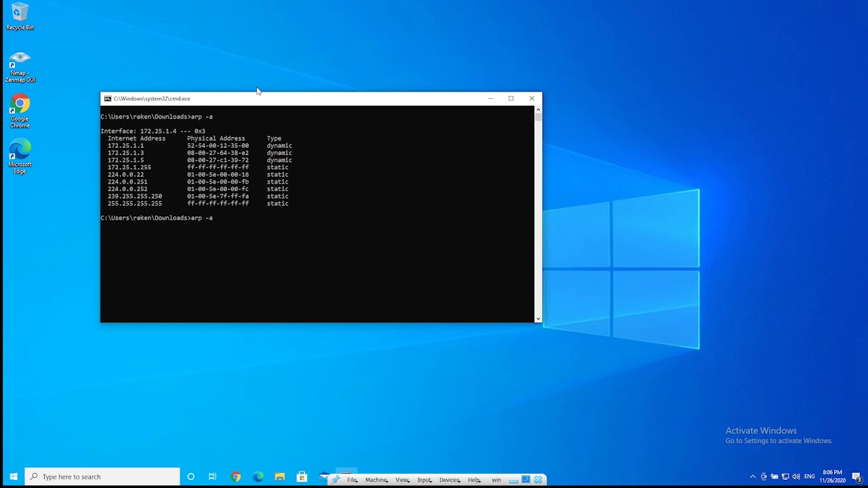The width and height of the screenshot is (868, 488).
Task: Launch Chrome from the taskbar
Action: pyautogui.click(x=235, y=476)
